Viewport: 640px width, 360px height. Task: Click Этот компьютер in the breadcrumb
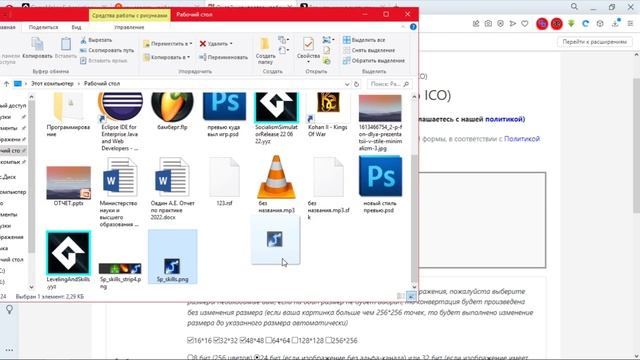pyautogui.click(x=52, y=84)
